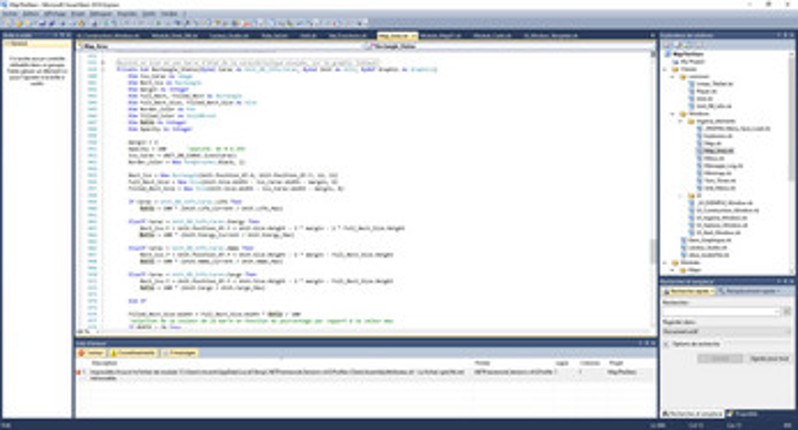Select Map.vb in the solution explorer
Viewport: 798px width, 430px height.
click(713, 144)
